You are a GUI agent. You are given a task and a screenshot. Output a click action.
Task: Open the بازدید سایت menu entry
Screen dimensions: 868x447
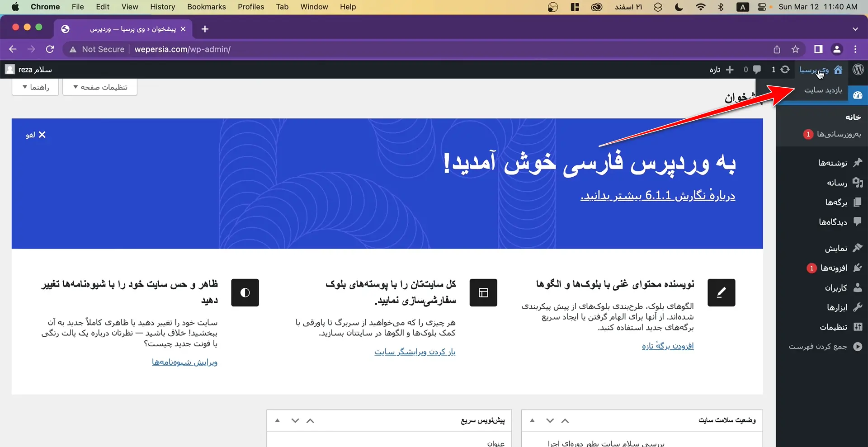point(823,90)
